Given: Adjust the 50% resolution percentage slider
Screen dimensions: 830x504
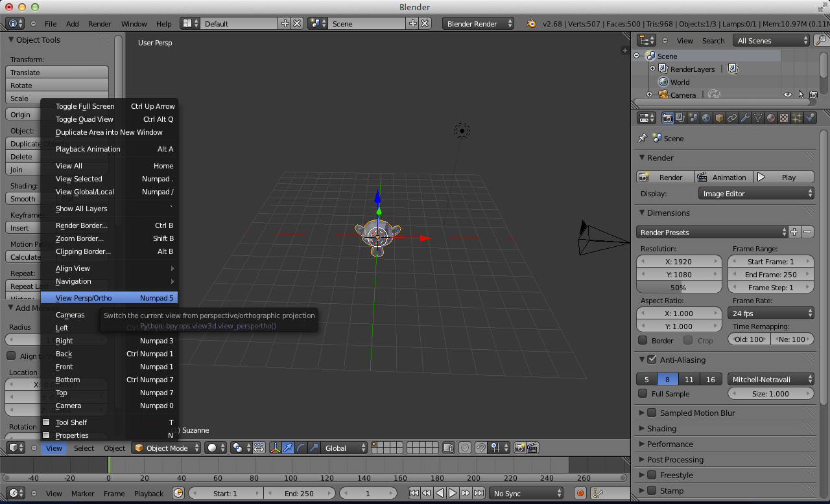Looking at the screenshot, I should tap(679, 288).
